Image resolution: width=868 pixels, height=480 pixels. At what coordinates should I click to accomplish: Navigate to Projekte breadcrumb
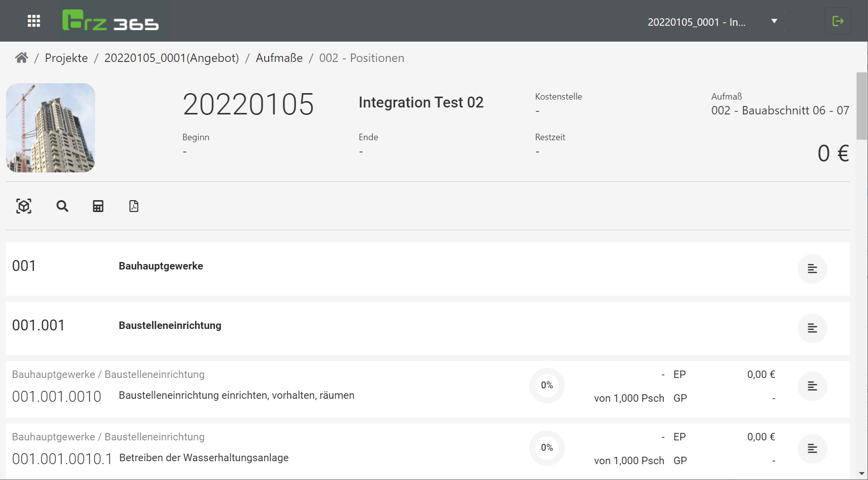coord(66,58)
